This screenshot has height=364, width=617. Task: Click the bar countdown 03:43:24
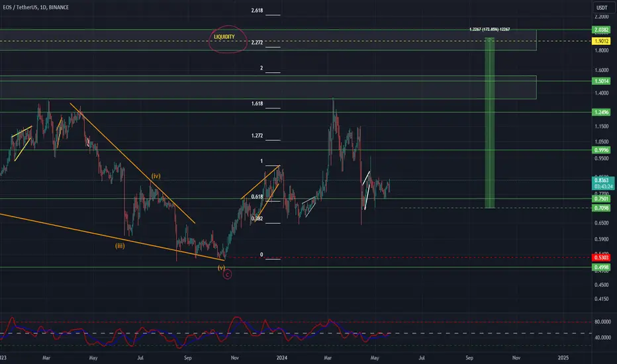coord(603,187)
